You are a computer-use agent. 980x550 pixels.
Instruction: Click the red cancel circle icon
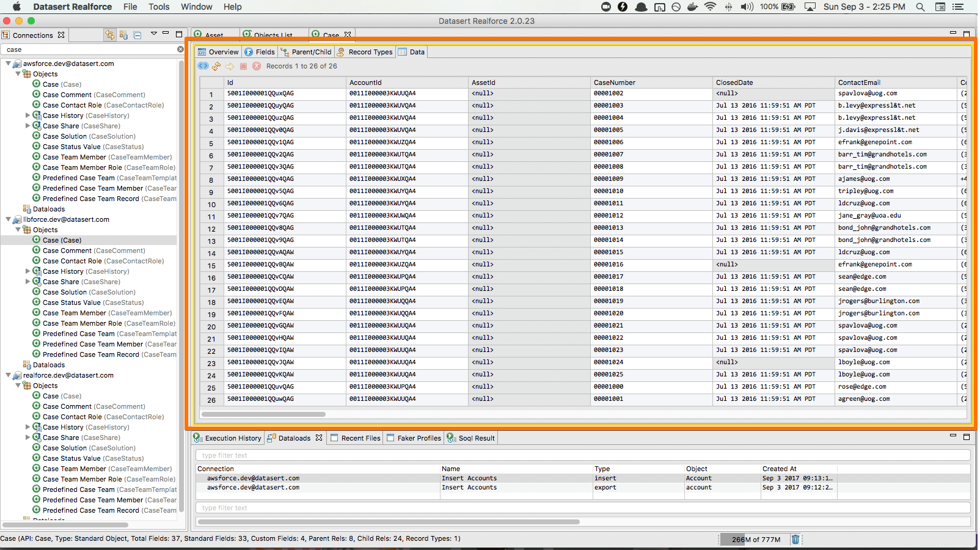257,66
